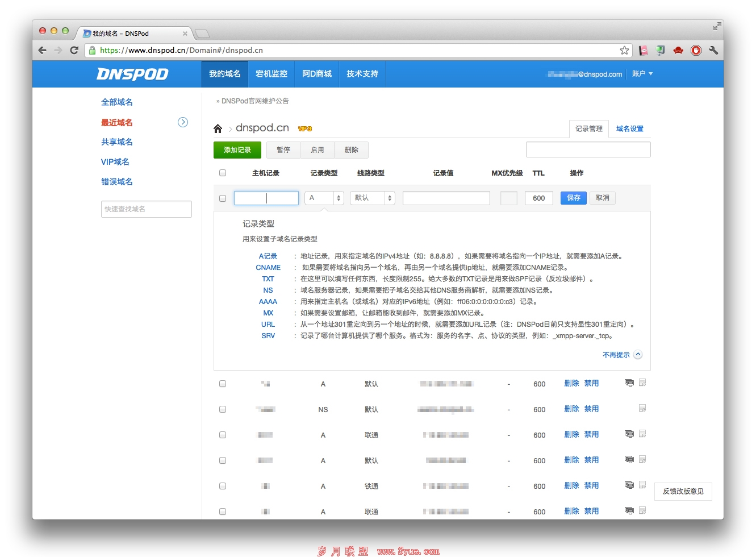Screen dimensions: 756x557
Task: Click the CNAME link in the help panel
Action: click(268, 268)
